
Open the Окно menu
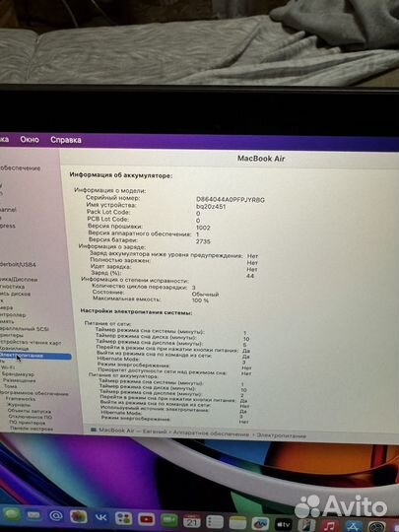pos(30,140)
